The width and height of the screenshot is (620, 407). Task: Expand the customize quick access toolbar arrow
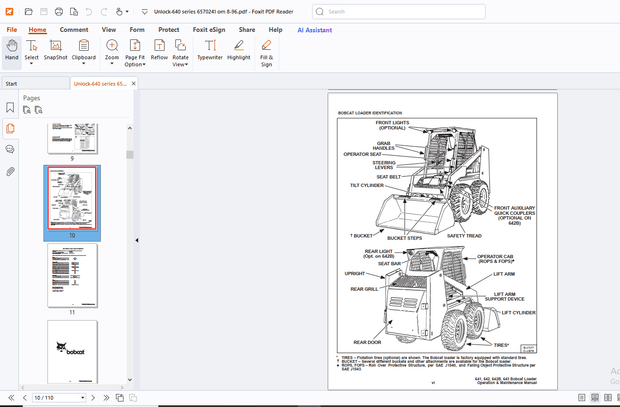coord(145,11)
